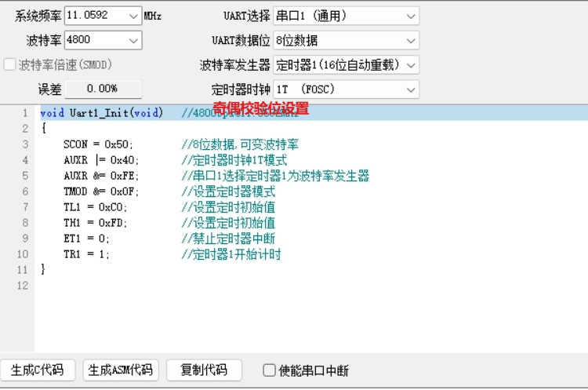Viewport: 588px width, 390px height.
Task: Expand UART选择 串口1 (通用) combo box
Action: [x=346, y=16]
